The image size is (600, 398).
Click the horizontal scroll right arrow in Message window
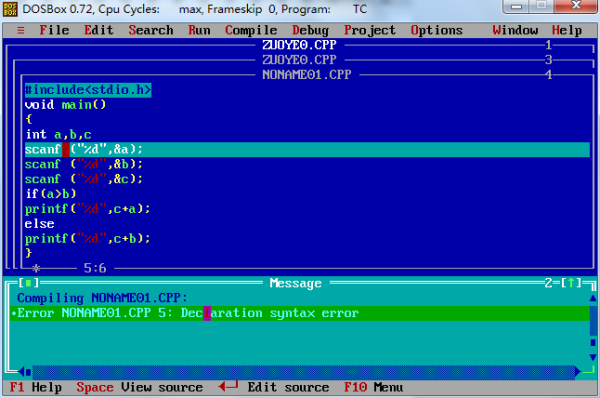[x=578, y=371]
